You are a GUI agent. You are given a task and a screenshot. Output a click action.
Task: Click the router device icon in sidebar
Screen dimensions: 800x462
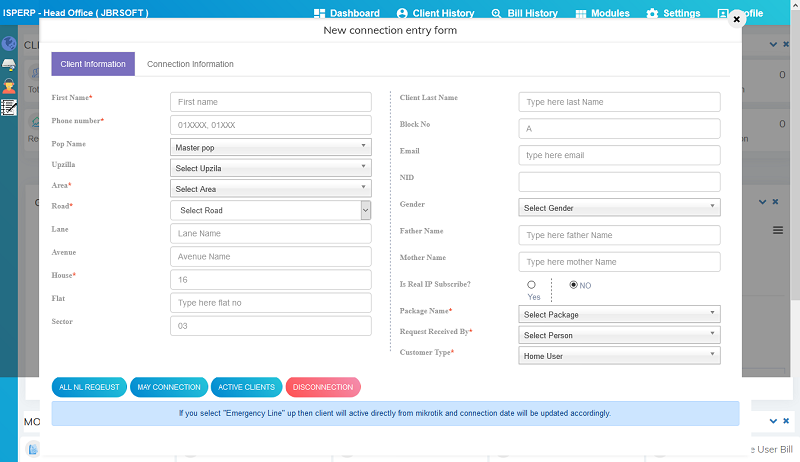9,64
